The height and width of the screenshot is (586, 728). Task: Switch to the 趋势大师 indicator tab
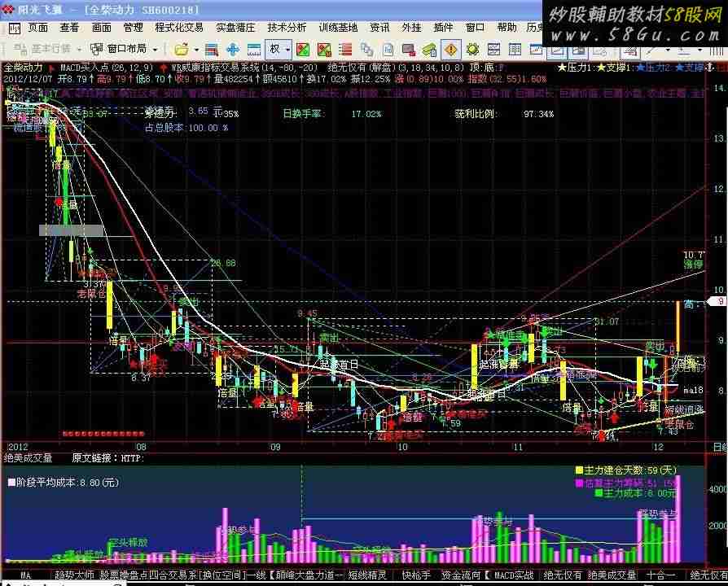pos(74,575)
